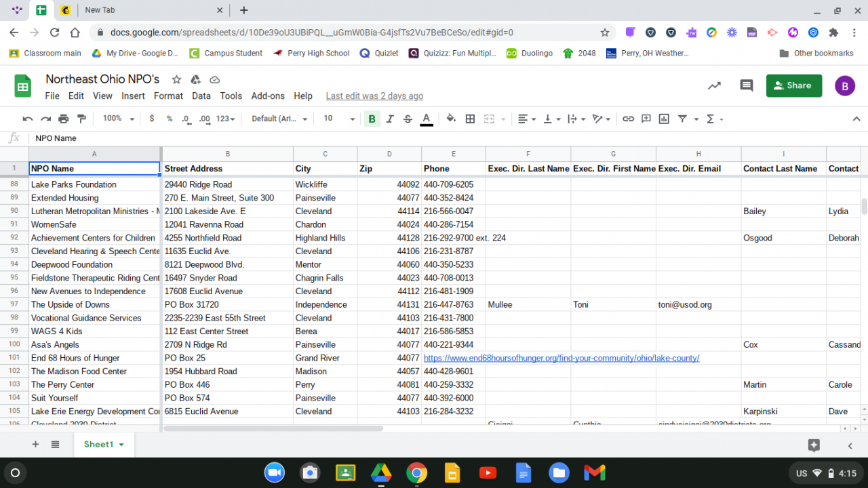The height and width of the screenshot is (488, 868).
Task: Open the Format menu
Action: pyautogui.click(x=168, y=96)
